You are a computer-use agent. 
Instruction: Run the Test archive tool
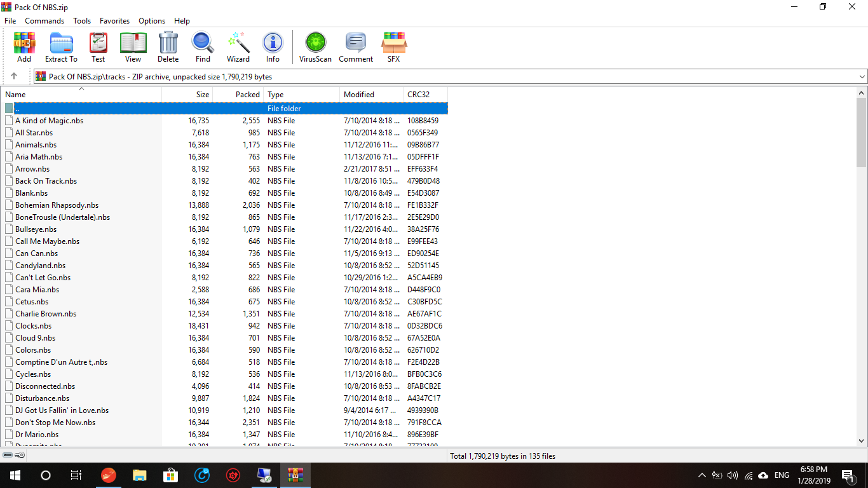[98, 48]
